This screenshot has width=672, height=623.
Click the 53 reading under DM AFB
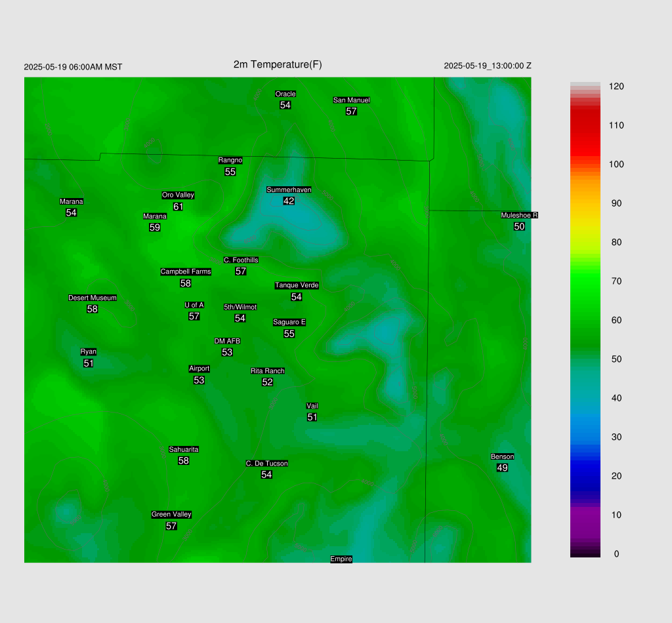[227, 352]
